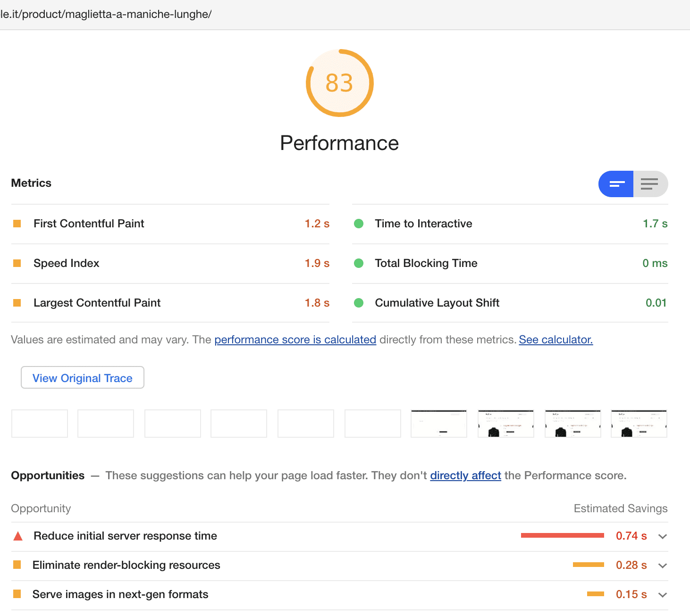Select the Metrics section header
The image size is (690, 616).
(31, 183)
